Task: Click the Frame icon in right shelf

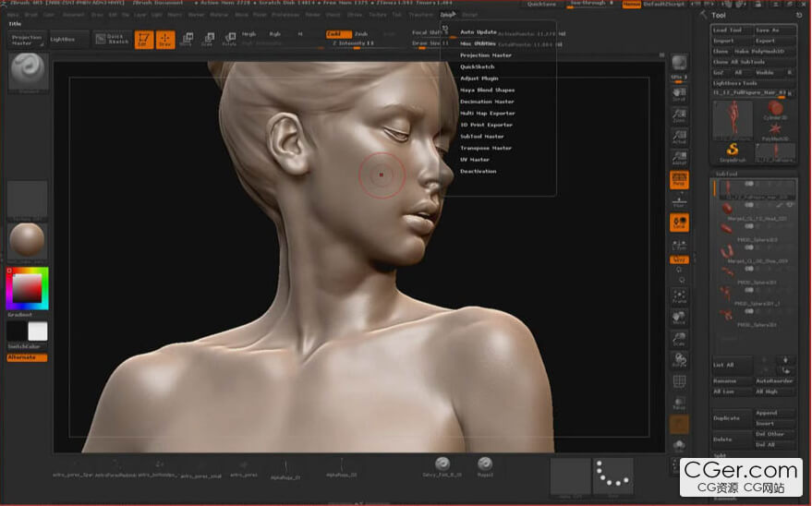Action: point(679,296)
